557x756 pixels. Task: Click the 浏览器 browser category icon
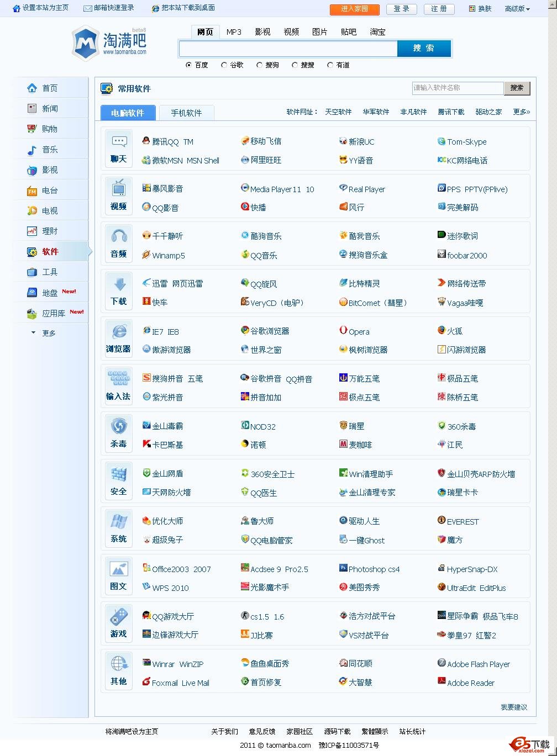point(119,331)
